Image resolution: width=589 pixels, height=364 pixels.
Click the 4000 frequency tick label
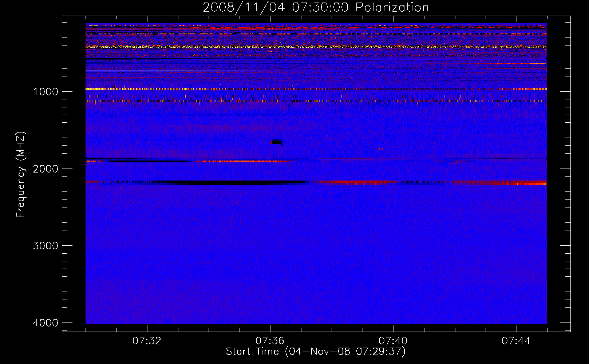coord(46,323)
